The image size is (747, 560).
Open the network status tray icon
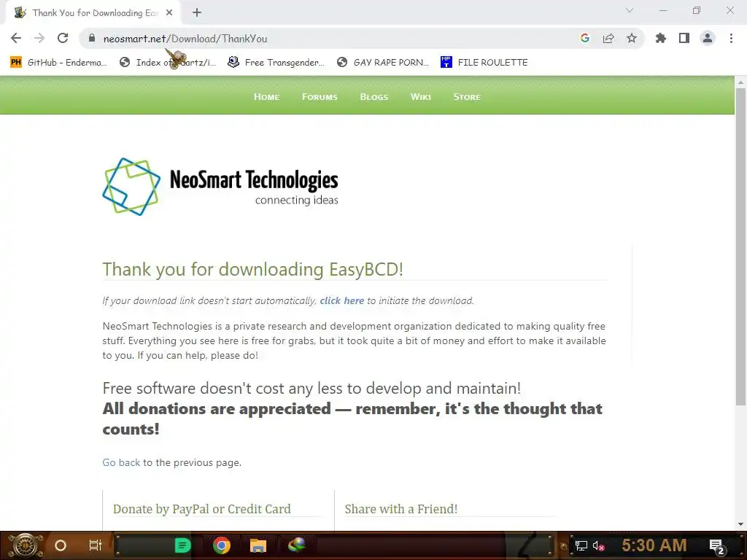point(581,545)
